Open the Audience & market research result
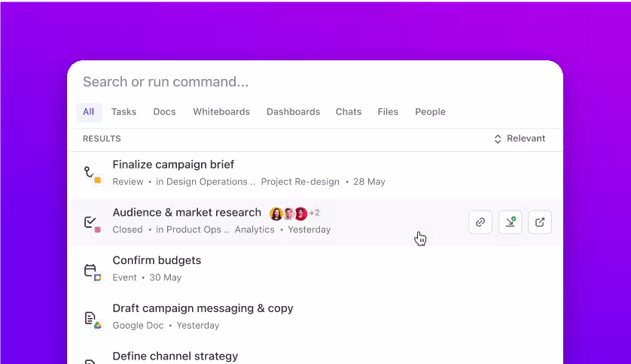This screenshot has height=364, width=631. click(315, 222)
